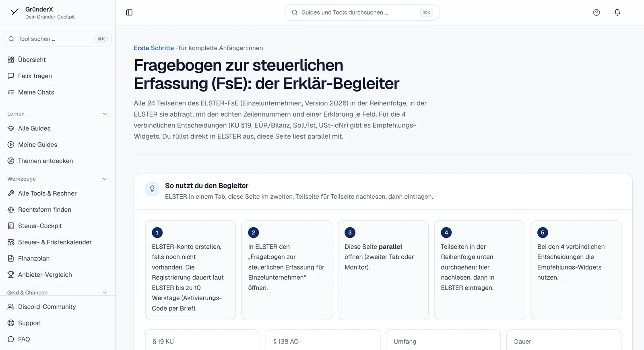Select step 2 card Fragebogen öffnen
Screen dimensions: 644x350
pyautogui.click(x=287, y=270)
